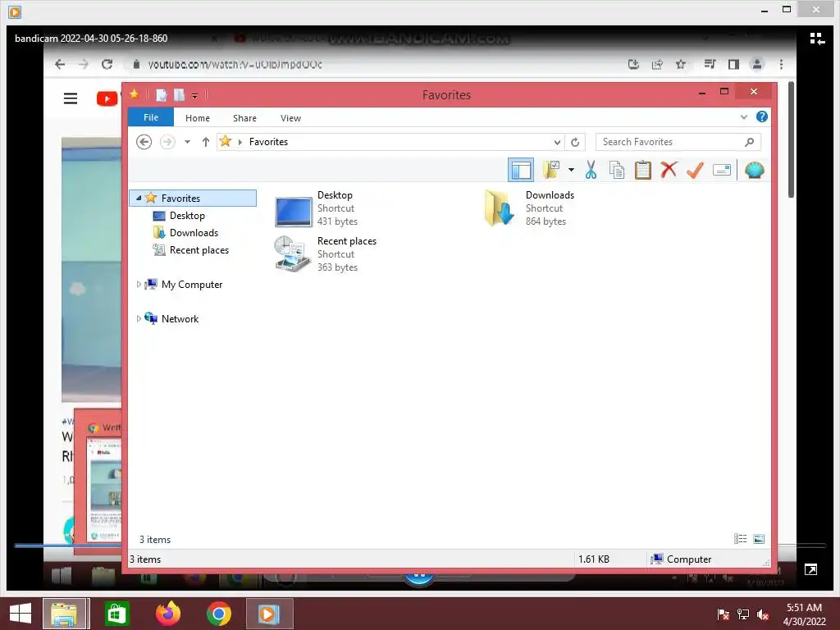Click the red X Delete toolbar icon
This screenshot has height=630, width=840.
click(669, 170)
